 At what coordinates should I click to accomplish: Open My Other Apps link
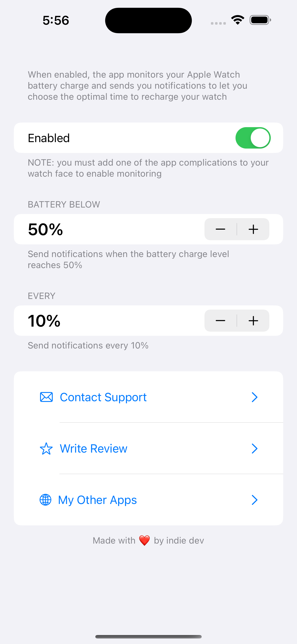(148, 500)
